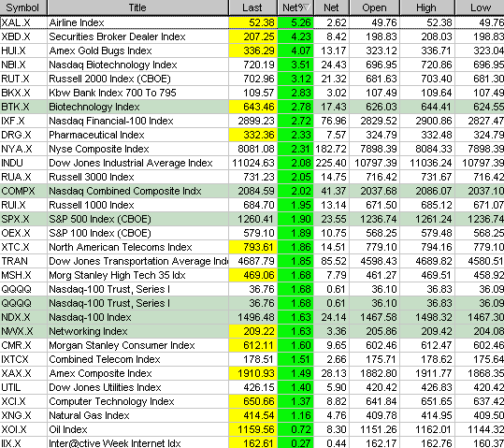Select the RUT.X symbol cell
This screenshot has height=448, width=504.
(x=23, y=79)
